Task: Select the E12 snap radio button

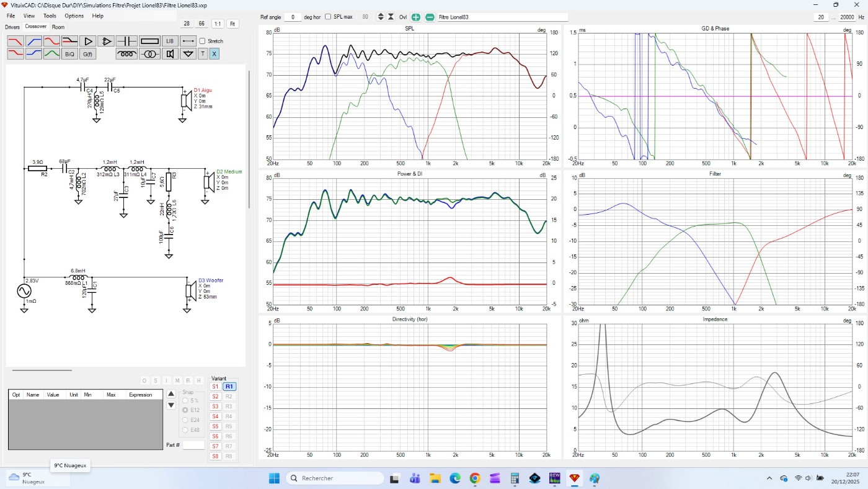Action: click(x=185, y=410)
